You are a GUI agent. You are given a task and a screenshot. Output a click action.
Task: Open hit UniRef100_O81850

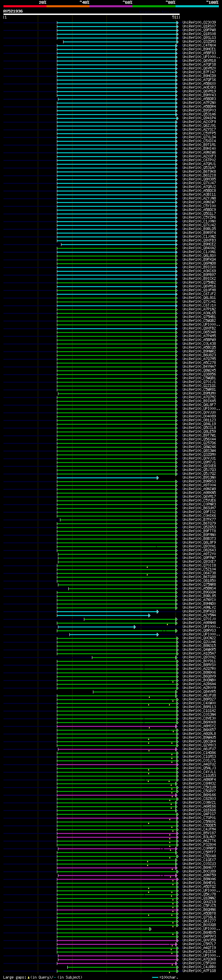tap(199, 581)
